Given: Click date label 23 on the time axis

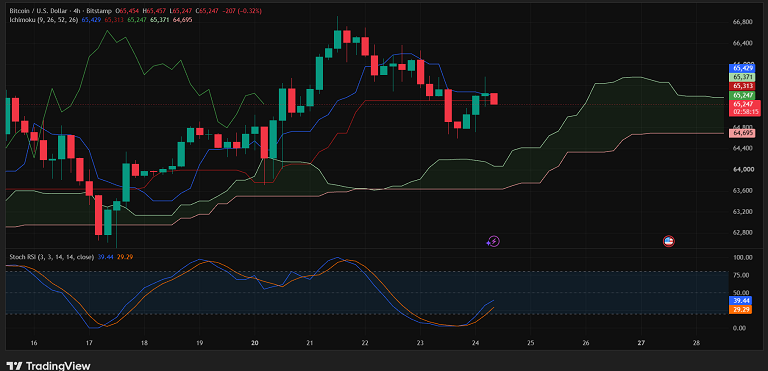Looking at the screenshot, I should tap(420, 342).
